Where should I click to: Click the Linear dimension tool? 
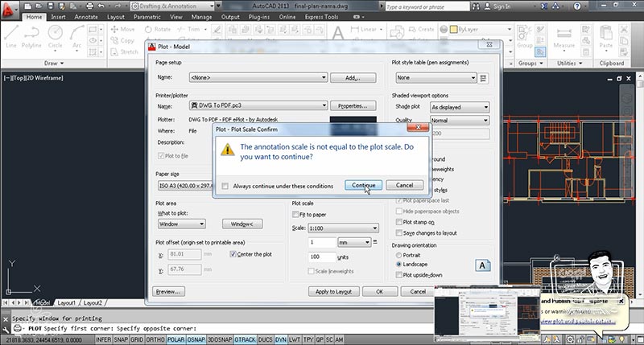(x=364, y=29)
